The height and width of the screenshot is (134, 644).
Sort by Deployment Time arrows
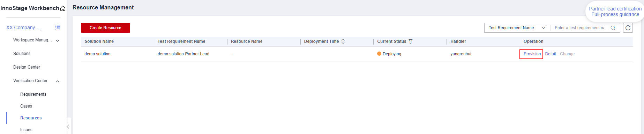click(343, 41)
